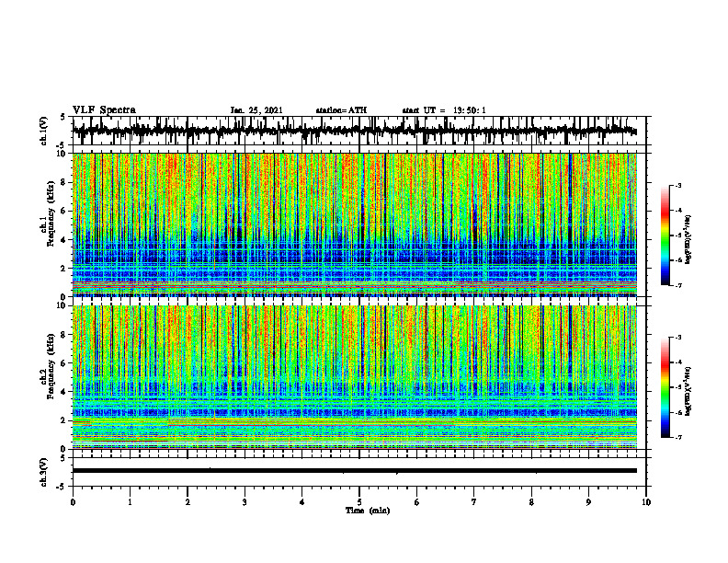728x563 pixels.
Task: Click the "ch.3(V)" axis label
Action: (44, 472)
